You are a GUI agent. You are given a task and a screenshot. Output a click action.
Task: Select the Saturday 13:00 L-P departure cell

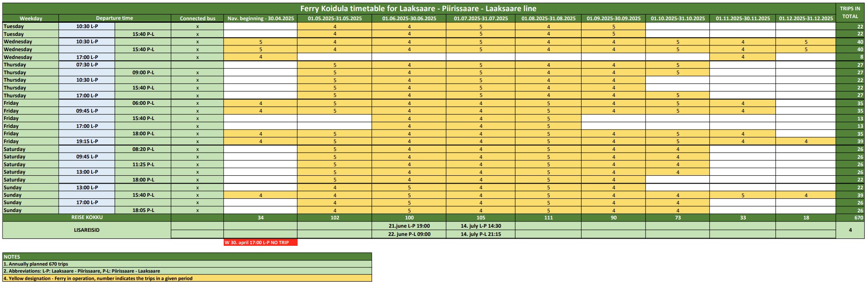tap(87, 172)
